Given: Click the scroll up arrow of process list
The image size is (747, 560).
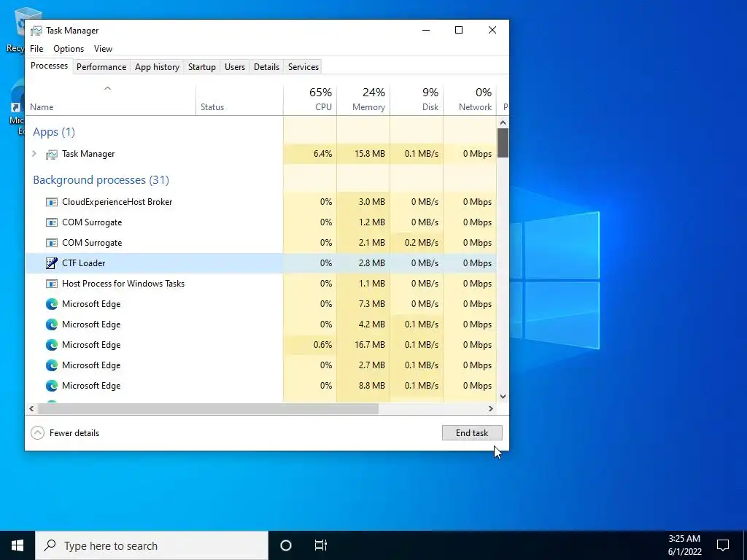Looking at the screenshot, I should 503,122.
